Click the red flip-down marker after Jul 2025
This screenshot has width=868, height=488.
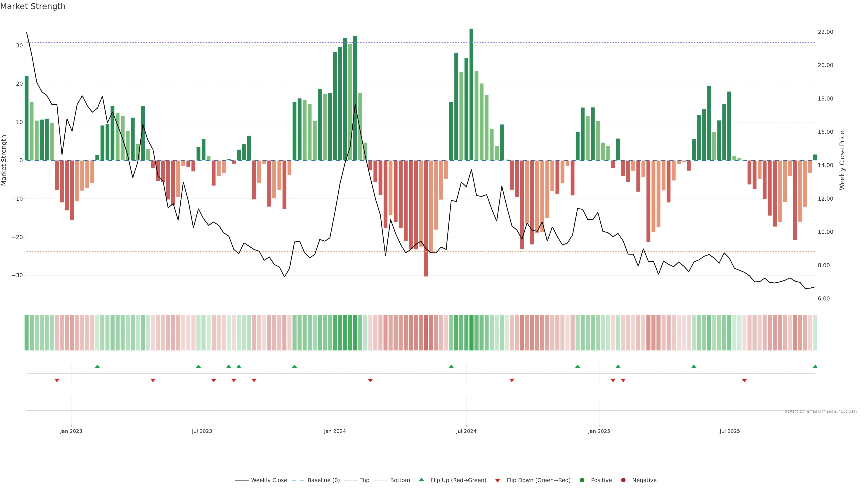pos(744,380)
